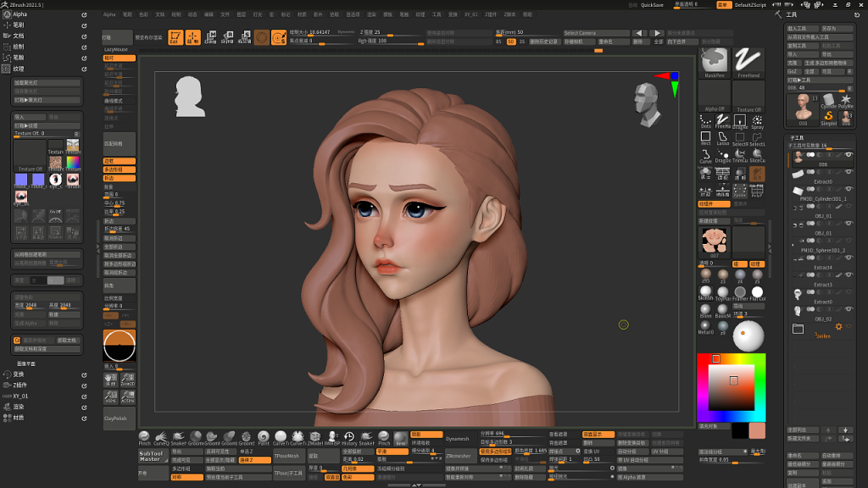Select the SimpleBrush tool icon
This screenshot has width=868, height=488.
pyautogui.click(x=828, y=116)
